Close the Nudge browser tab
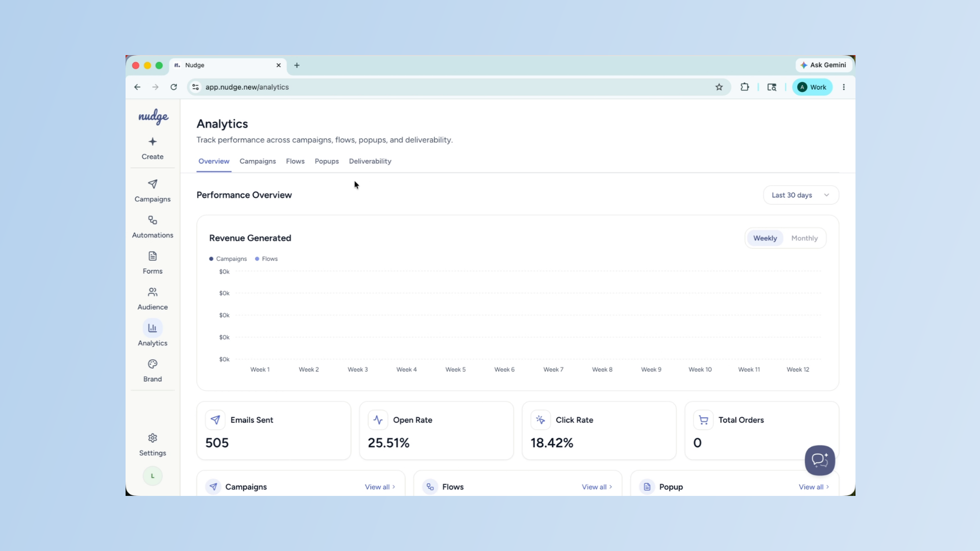 (279, 65)
